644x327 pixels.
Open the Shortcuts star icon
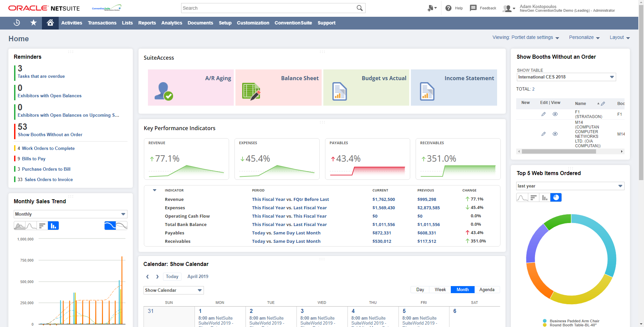pos(34,23)
